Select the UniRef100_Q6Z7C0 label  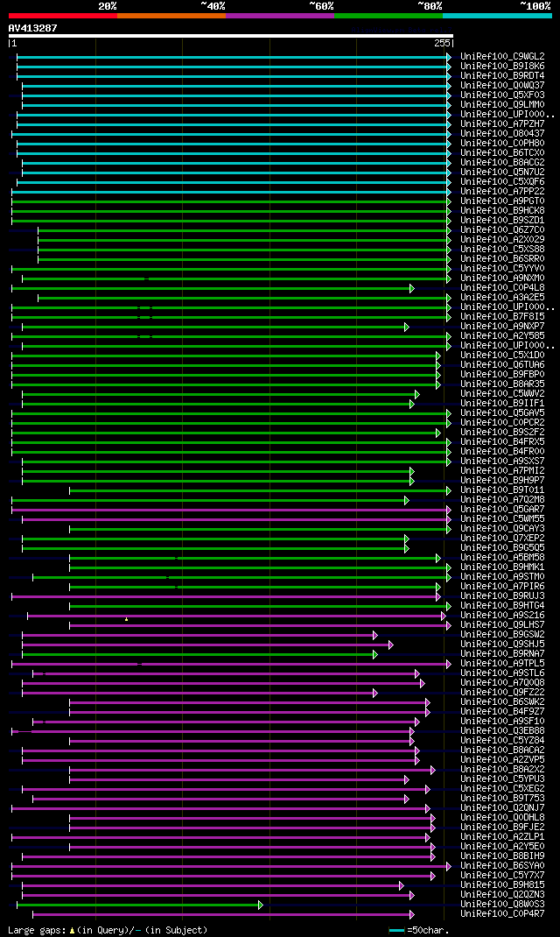(502, 230)
